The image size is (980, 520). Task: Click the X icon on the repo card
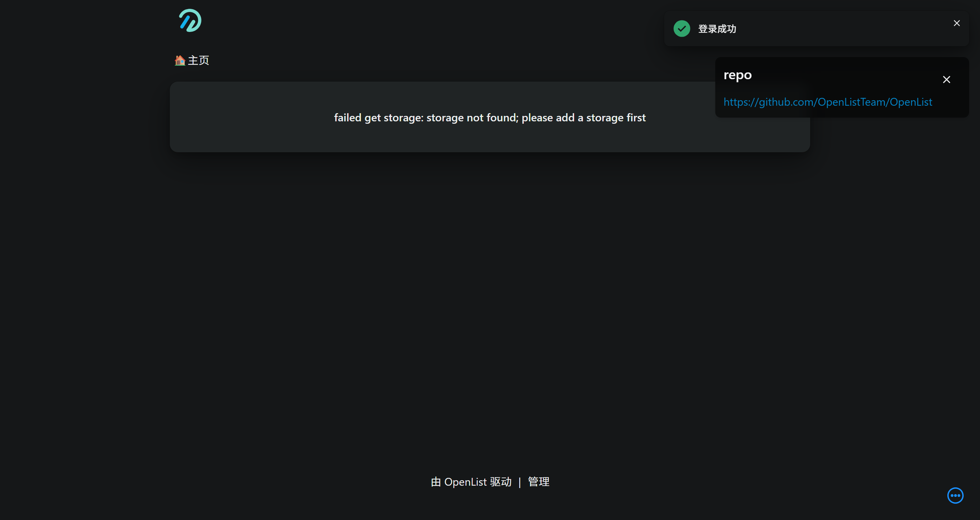(x=947, y=80)
